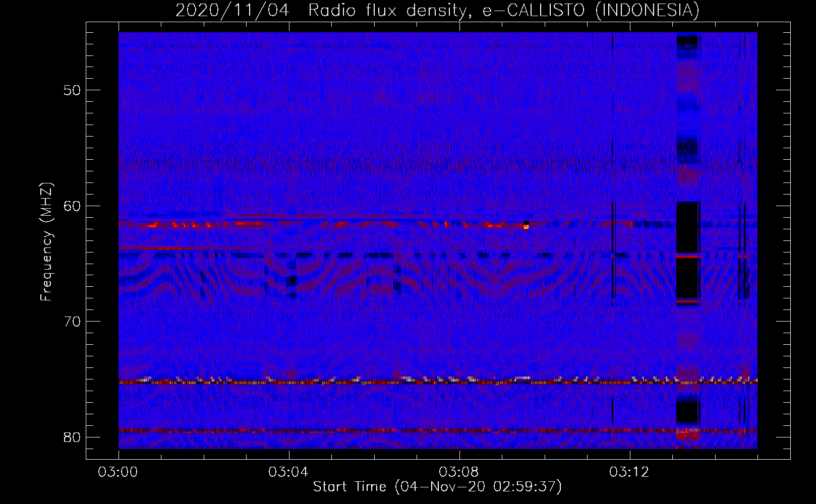The image size is (816, 504).
Task: Click the 80 frequency tick label
Action: 72,437
